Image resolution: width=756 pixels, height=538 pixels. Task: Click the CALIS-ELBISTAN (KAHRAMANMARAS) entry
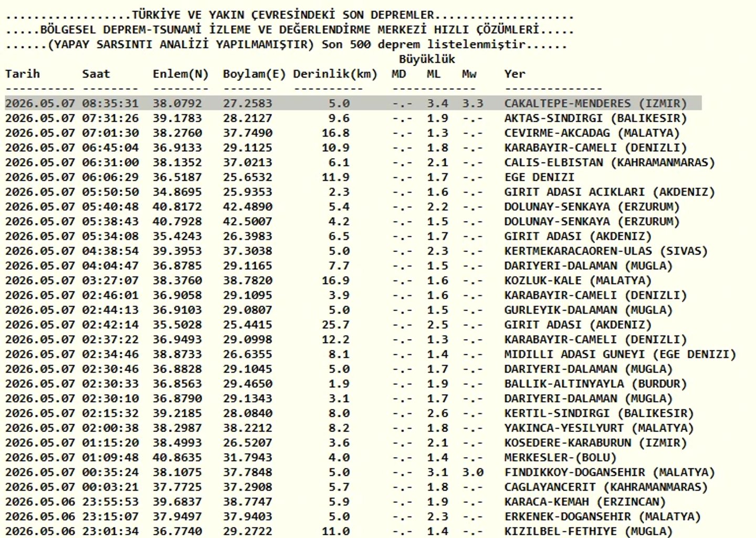coord(610,162)
